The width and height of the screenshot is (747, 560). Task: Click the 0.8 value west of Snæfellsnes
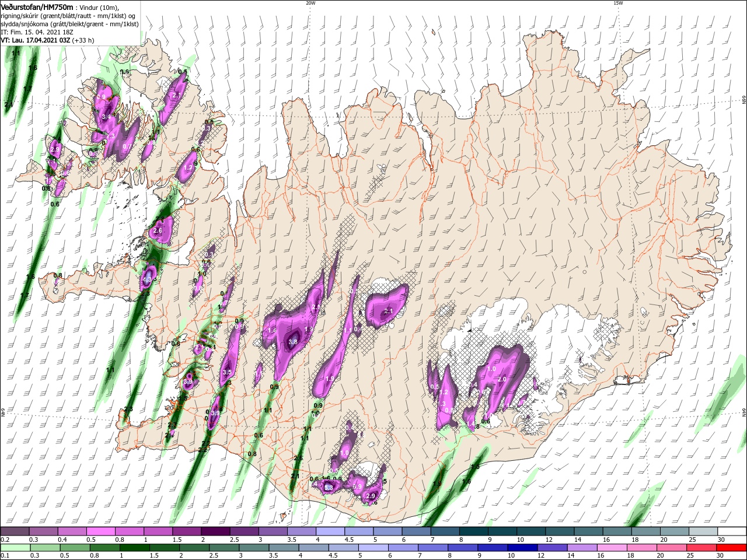click(58, 275)
